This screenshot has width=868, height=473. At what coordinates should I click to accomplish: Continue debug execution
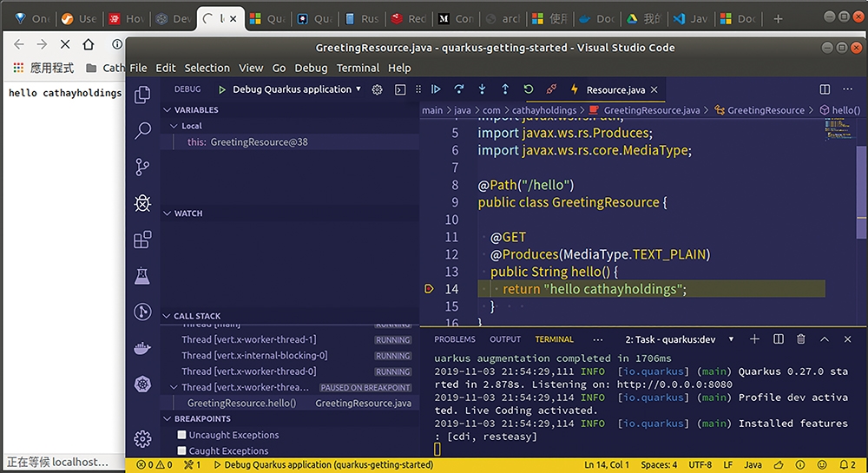437,89
